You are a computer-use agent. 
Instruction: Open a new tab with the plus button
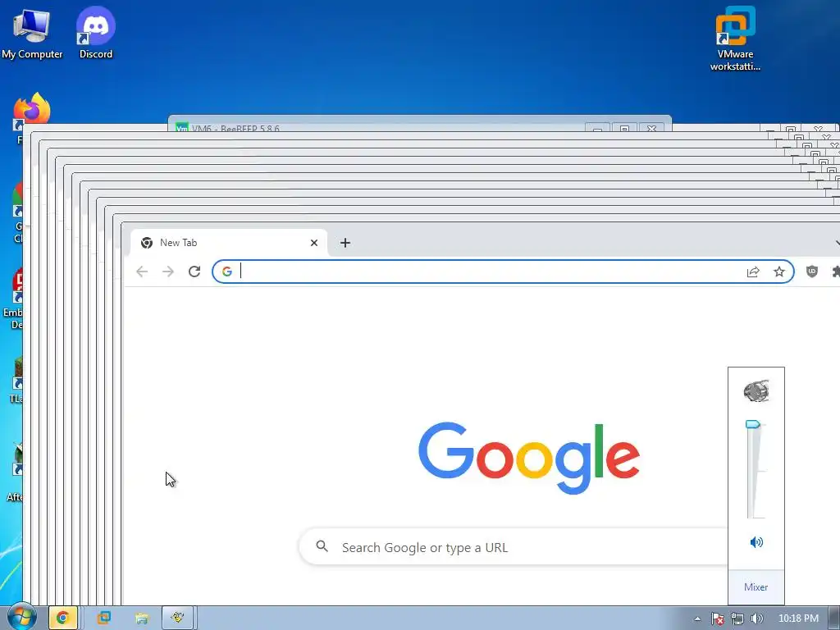point(345,243)
